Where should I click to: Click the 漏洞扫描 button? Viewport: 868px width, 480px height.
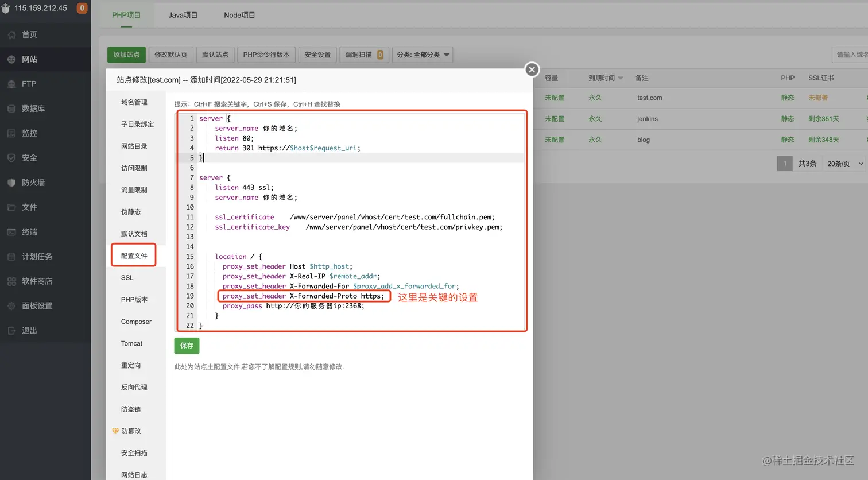[x=364, y=55]
